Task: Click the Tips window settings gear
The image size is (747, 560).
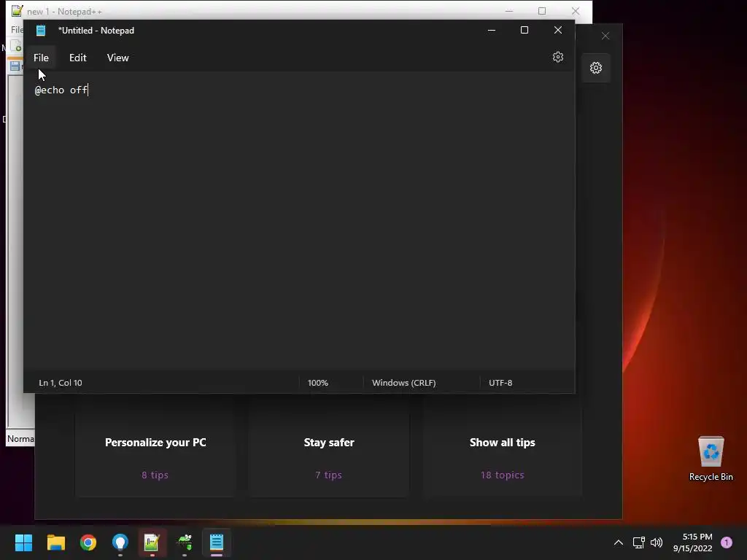Action: click(x=595, y=68)
